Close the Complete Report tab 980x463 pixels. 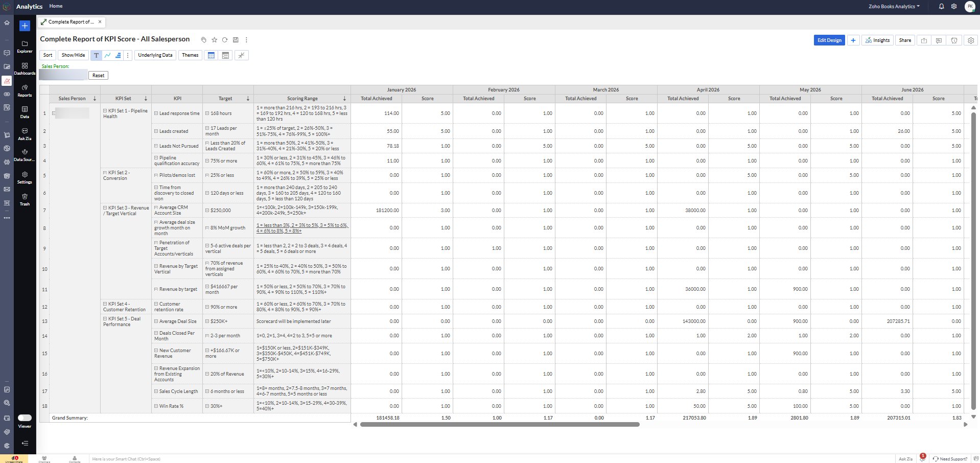click(x=100, y=21)
